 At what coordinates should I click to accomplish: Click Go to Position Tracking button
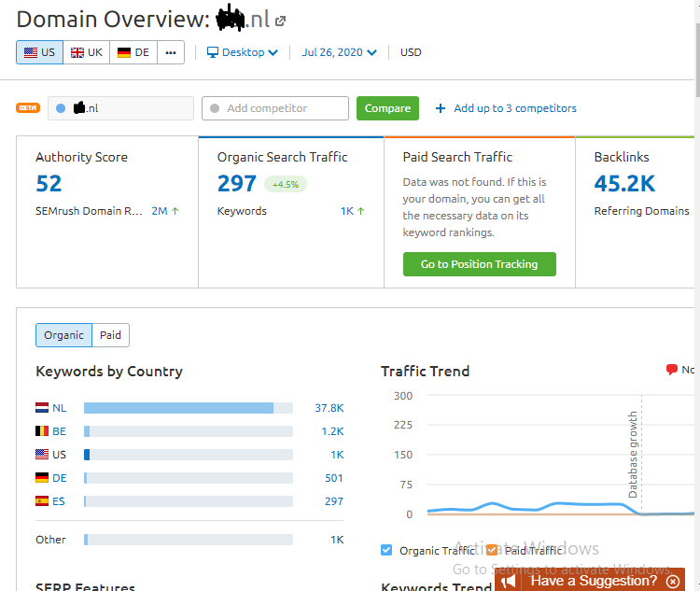[x=479, y=264]
